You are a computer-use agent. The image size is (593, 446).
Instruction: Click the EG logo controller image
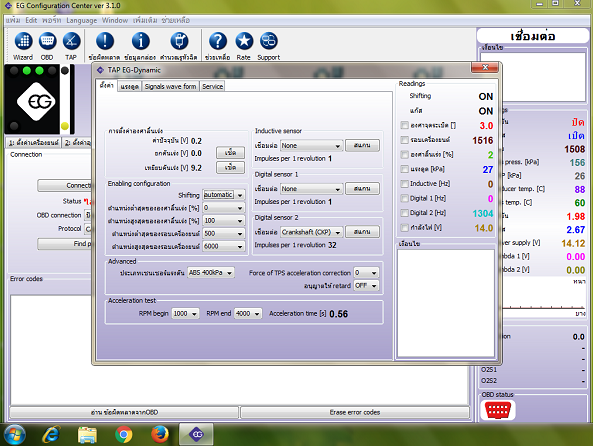36,101
